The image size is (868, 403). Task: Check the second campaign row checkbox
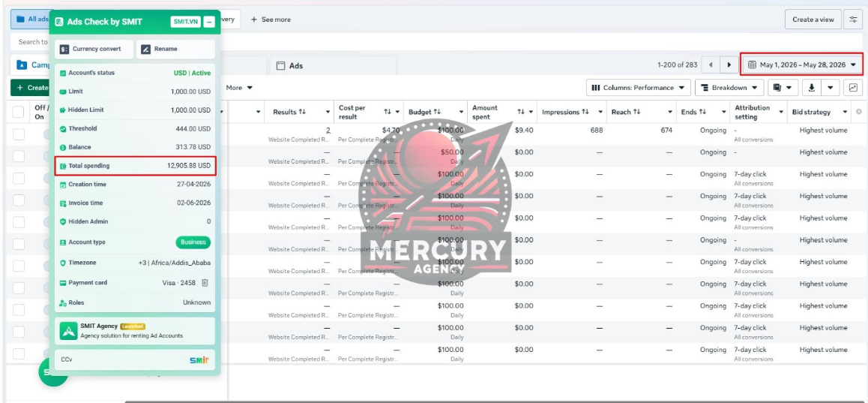pyautogui.click(x=18, y=156)
